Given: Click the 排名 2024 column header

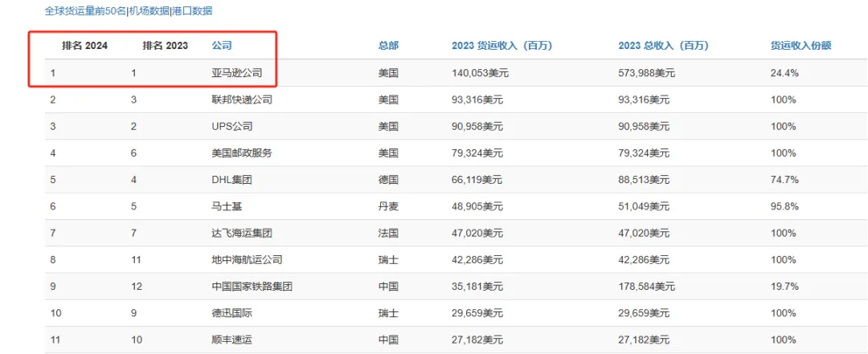Looking at the screenshot, I should tap(84, 46).
